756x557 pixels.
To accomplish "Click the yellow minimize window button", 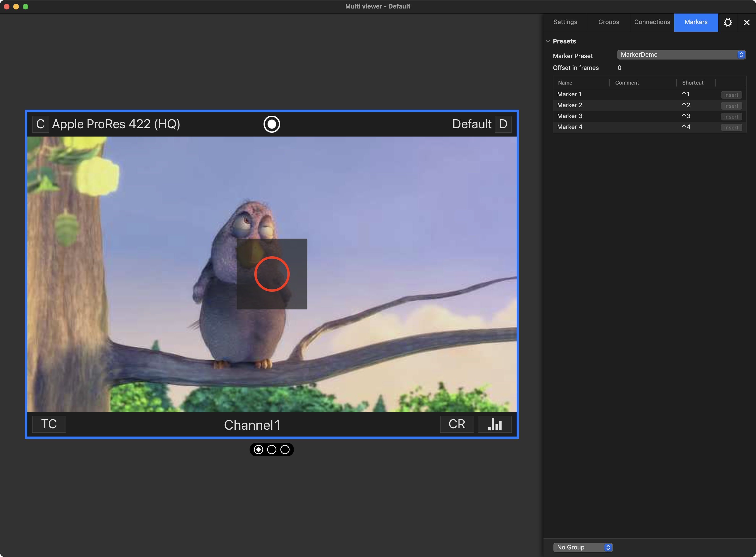I will point(16,6).
